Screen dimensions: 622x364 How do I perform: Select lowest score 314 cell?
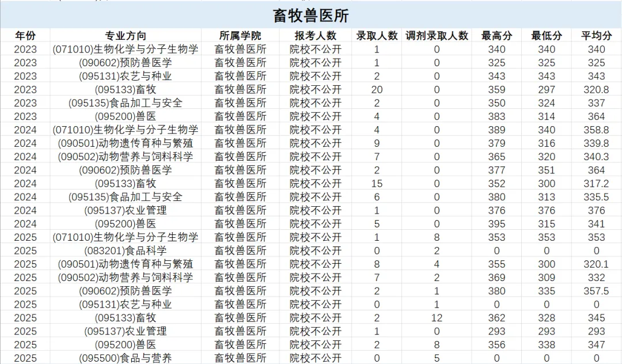point(547,116)
